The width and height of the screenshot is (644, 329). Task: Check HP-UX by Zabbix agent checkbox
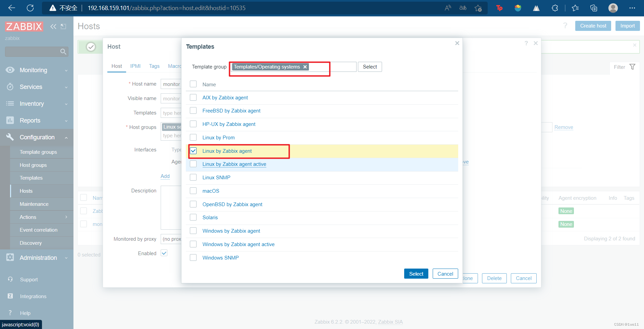tap(193, 124)
